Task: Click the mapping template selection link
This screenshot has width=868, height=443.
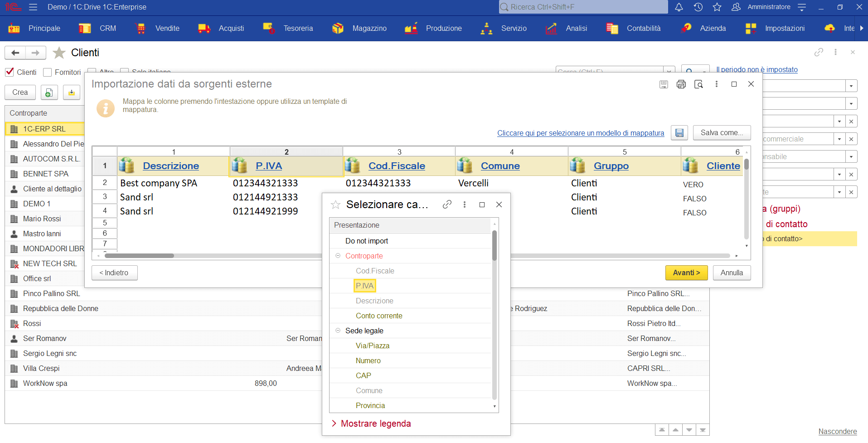Action: coord(581,133)
